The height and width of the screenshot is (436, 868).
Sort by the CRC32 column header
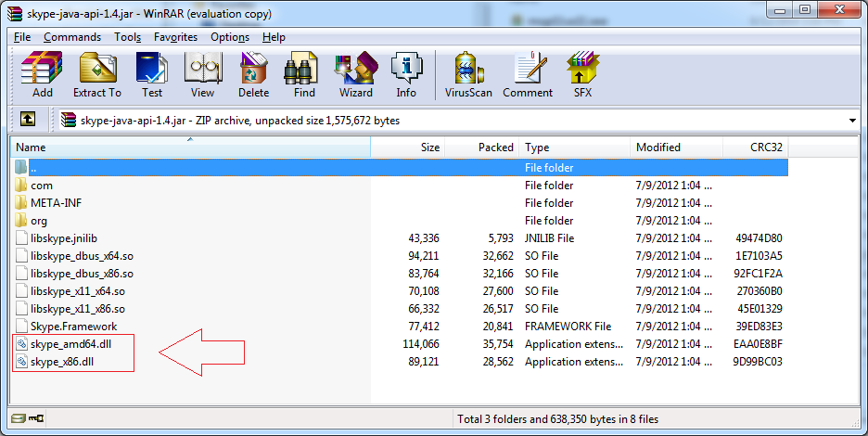[756, 147]
